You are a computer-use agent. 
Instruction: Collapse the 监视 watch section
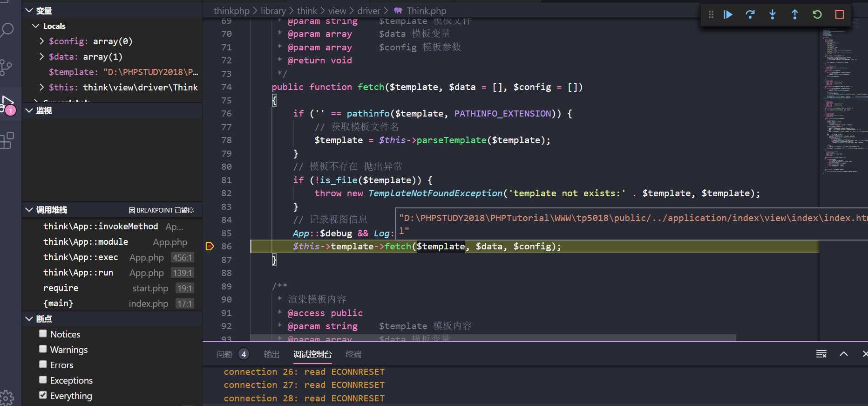29,110
